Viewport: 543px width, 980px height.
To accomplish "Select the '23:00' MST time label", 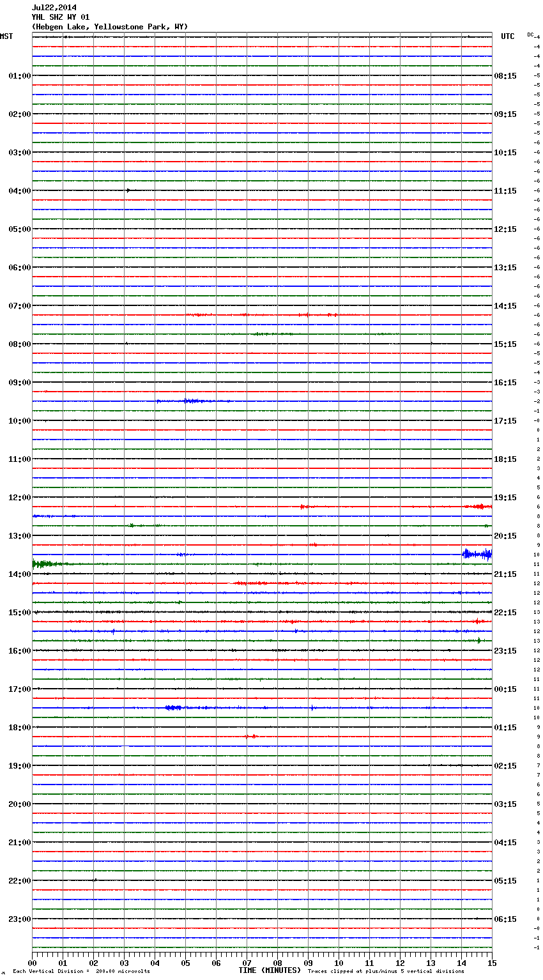I will (20, 919).
